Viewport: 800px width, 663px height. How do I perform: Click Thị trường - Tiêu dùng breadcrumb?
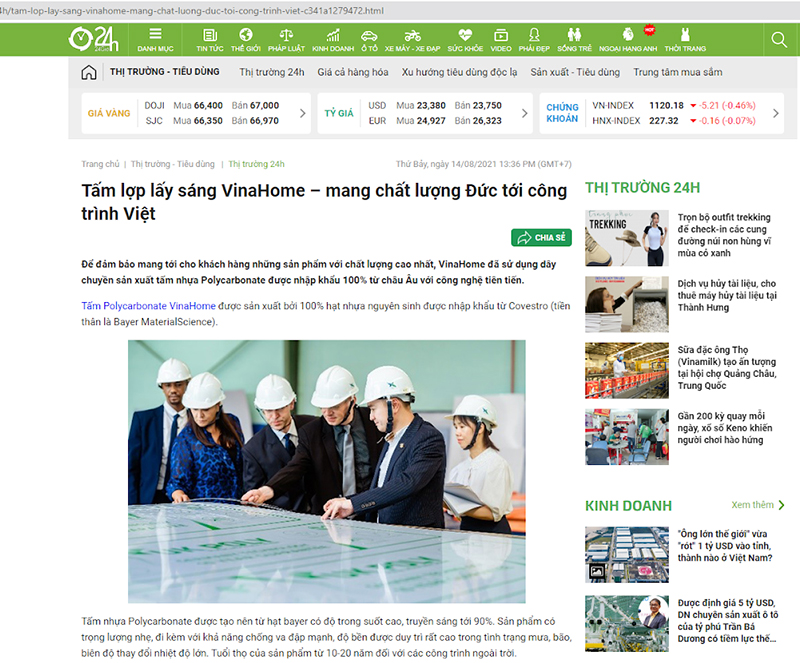(x=172, y=164)
